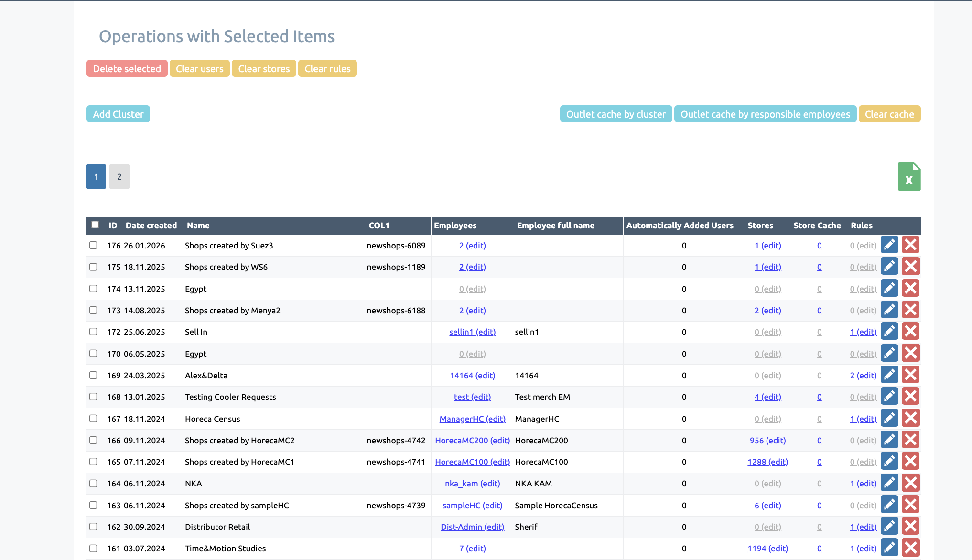
Task: Click red X for Time&Motion Studies row
Action: [910, 548]
